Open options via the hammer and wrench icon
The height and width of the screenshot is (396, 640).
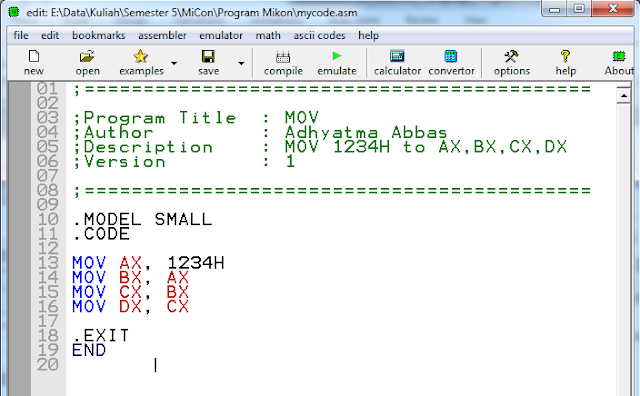[x=511, y=56]
